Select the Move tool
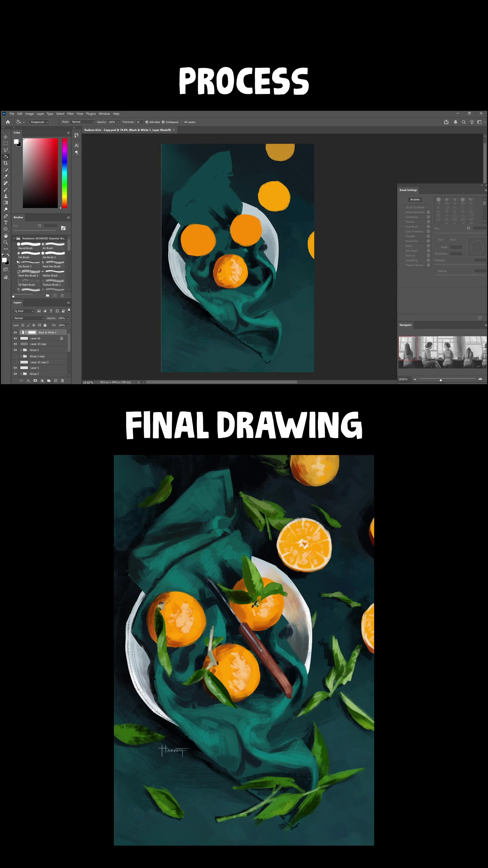Image resolution: width=488 pixels, height=868 pixels. (x=5, y=137)
